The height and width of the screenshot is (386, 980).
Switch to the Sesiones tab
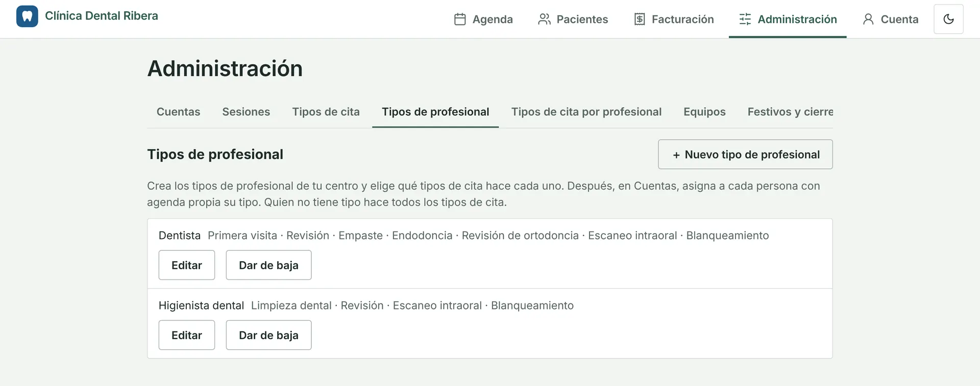pos(246,112)
